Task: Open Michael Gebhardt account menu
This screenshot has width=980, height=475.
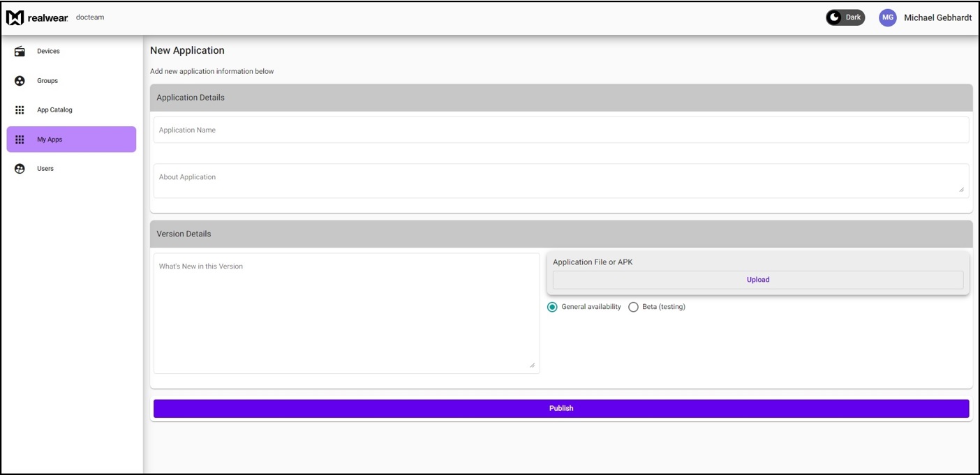Action: click(937, 18)
